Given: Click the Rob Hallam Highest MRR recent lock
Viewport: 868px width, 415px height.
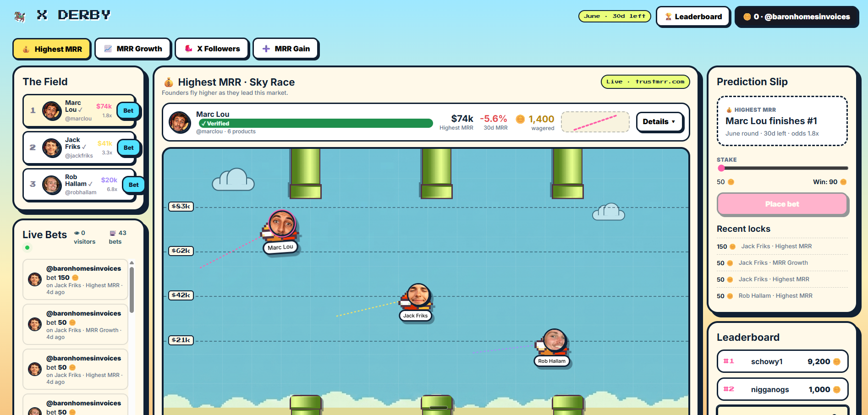Looking at the screenshot, I should click(782, 296).
